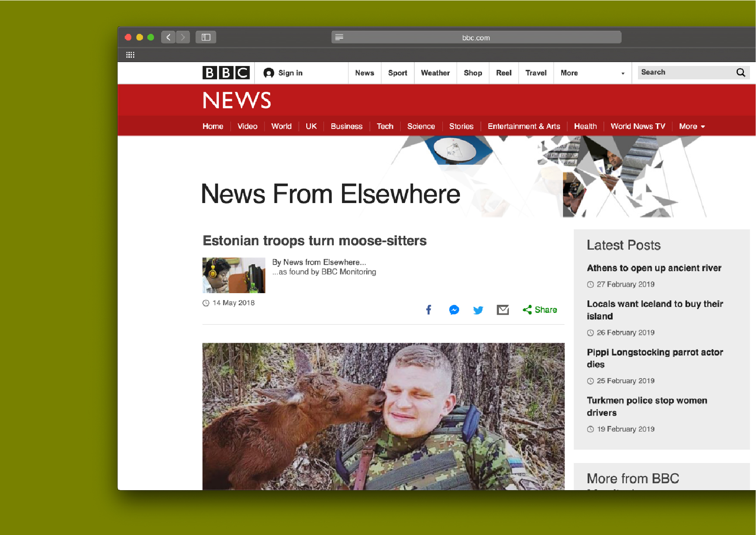Open the green Share menu

540,310
